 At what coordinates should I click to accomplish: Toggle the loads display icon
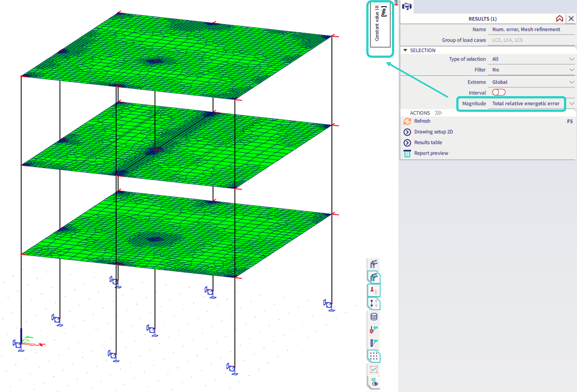point(374,303)
